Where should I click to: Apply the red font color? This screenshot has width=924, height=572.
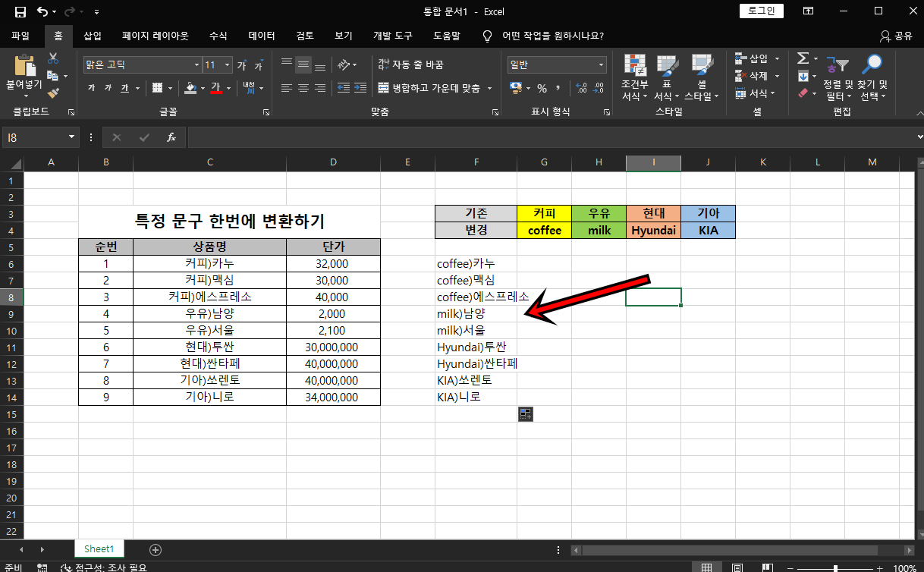(x=215, y=88)
